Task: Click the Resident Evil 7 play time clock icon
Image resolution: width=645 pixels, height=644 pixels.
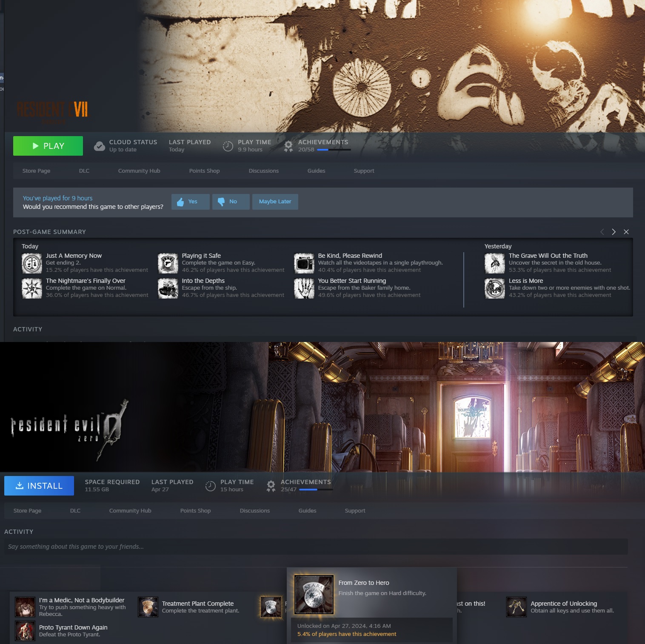Action: (228, 146)
